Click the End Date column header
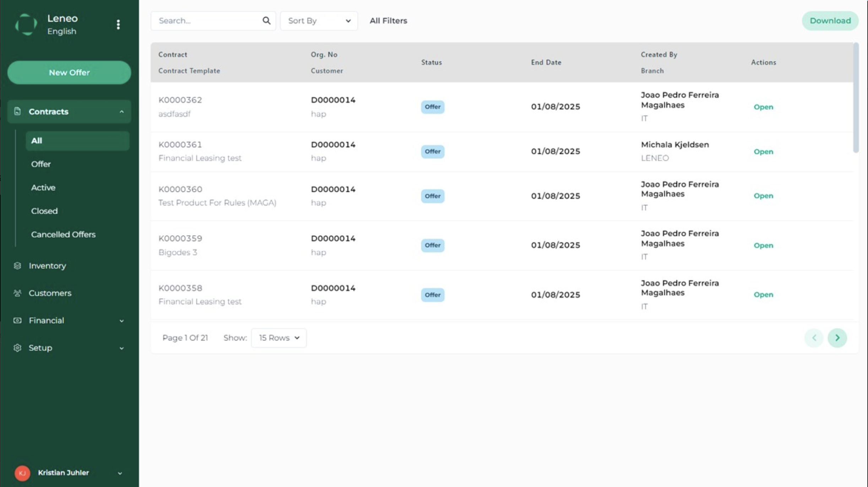Viewport: 868px width, 487px height. 546,62
